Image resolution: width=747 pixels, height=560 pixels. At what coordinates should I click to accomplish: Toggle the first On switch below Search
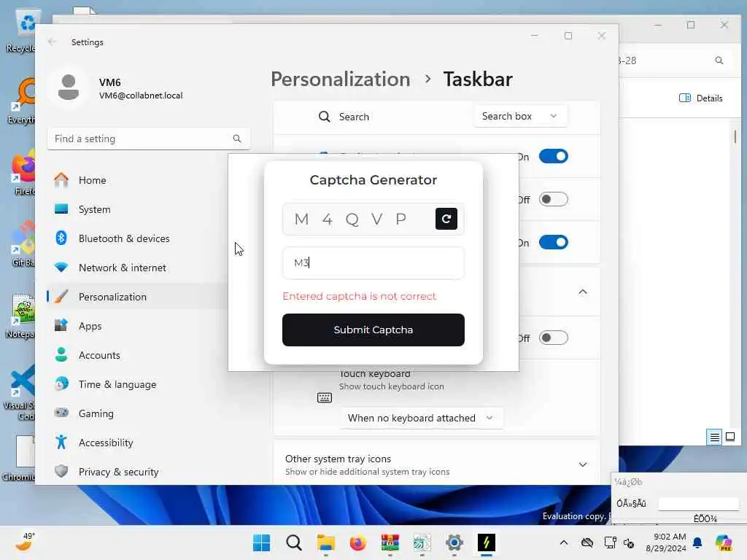pyautogui.click(x=553, y=156)
